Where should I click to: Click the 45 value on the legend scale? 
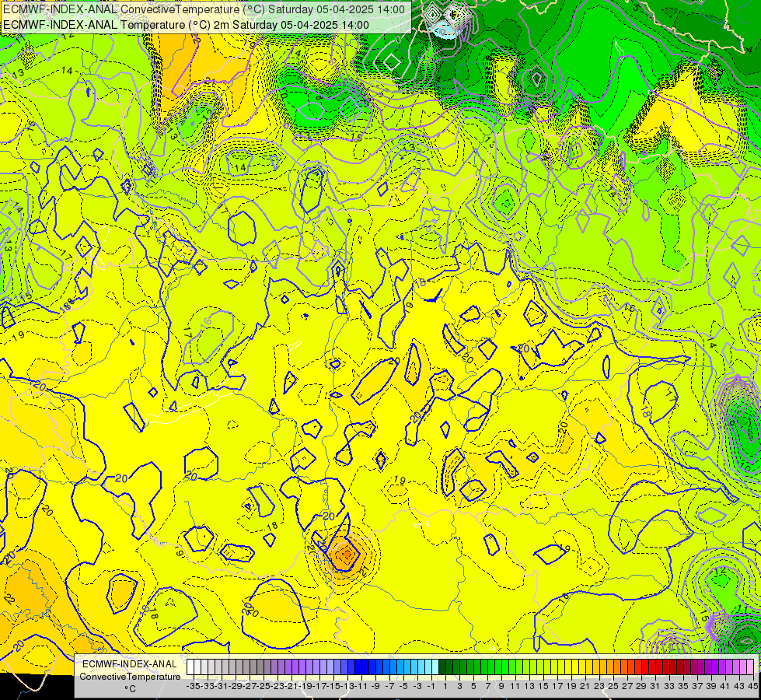(752, 686)
